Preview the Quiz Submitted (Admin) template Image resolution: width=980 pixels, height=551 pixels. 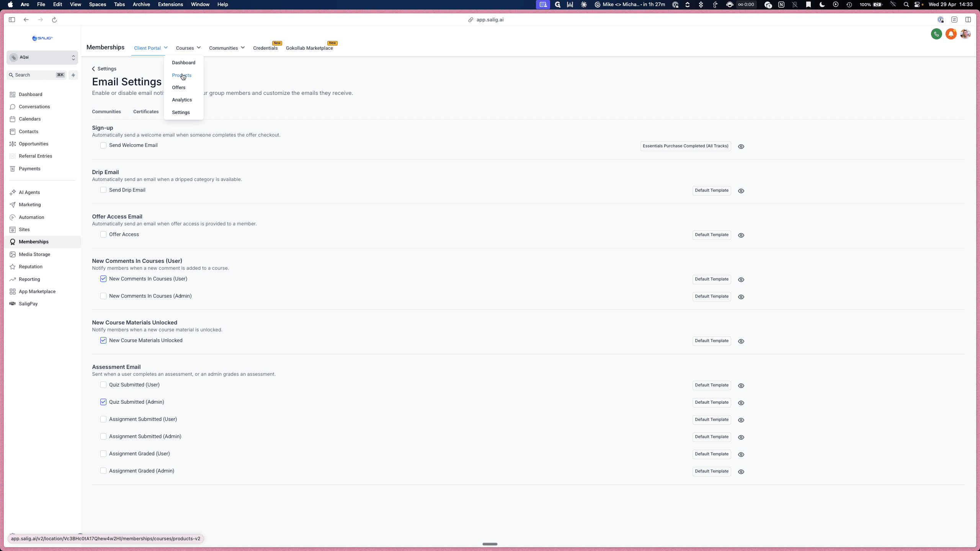coord(741,403)
